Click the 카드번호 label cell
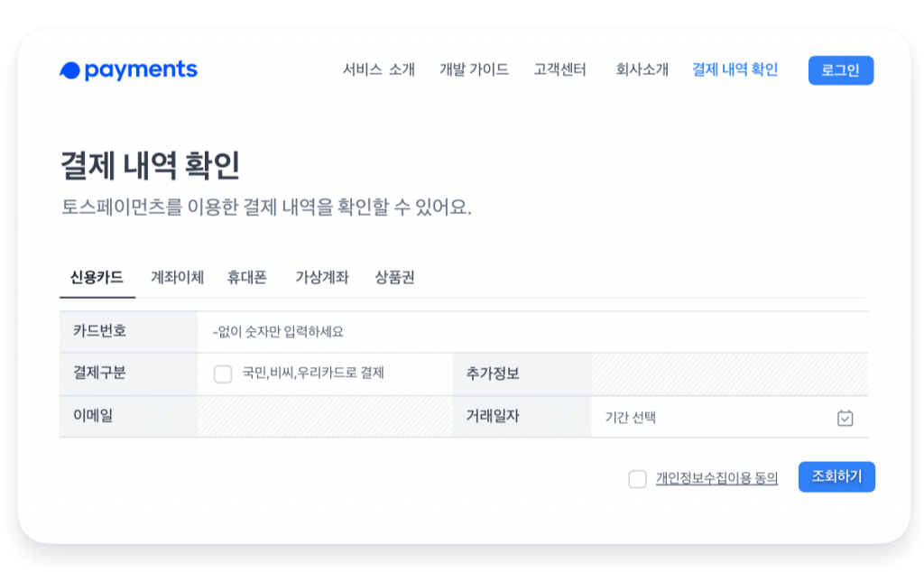This screenshot has width=924, height=572. 128,332
